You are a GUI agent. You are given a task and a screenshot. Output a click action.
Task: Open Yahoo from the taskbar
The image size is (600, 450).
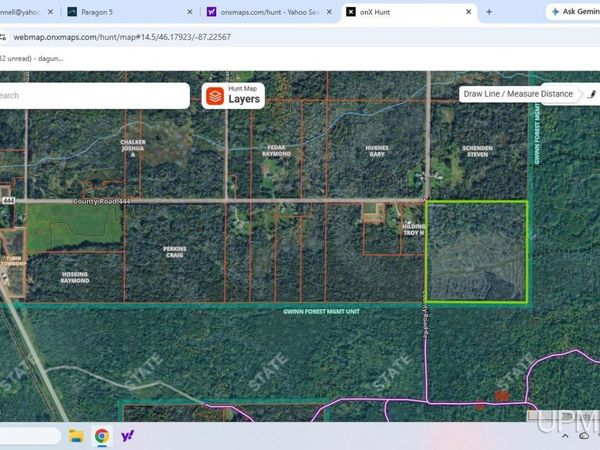click(127, 436)
